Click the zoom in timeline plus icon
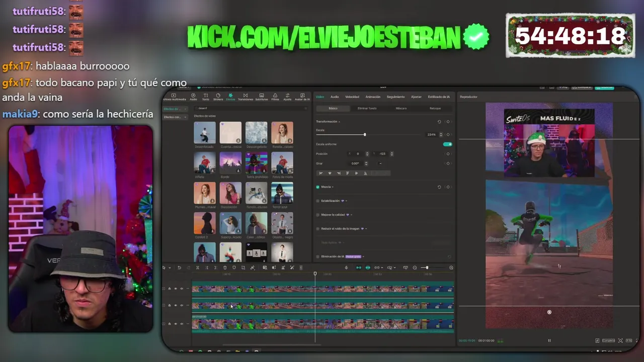The image size is (644, 362). click(451, 267)
